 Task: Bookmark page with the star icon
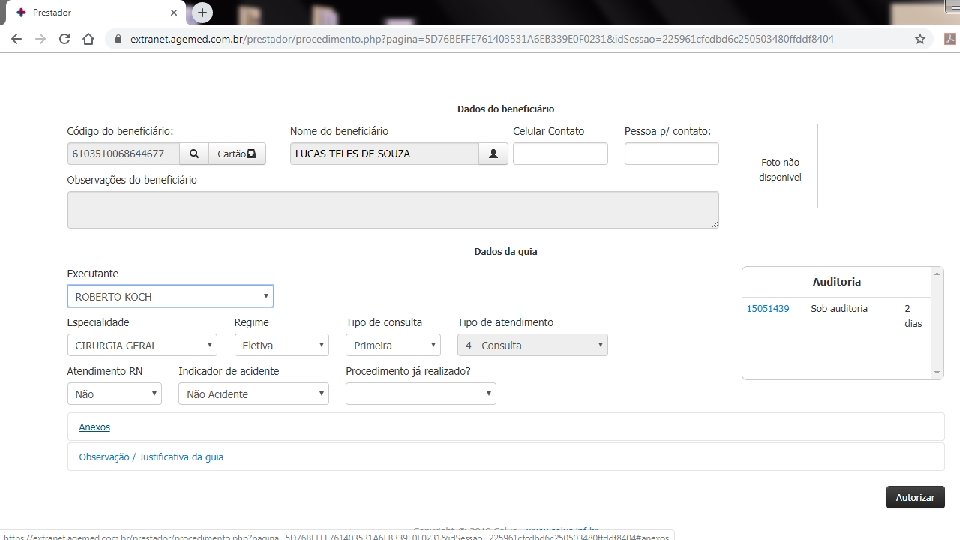920,39
